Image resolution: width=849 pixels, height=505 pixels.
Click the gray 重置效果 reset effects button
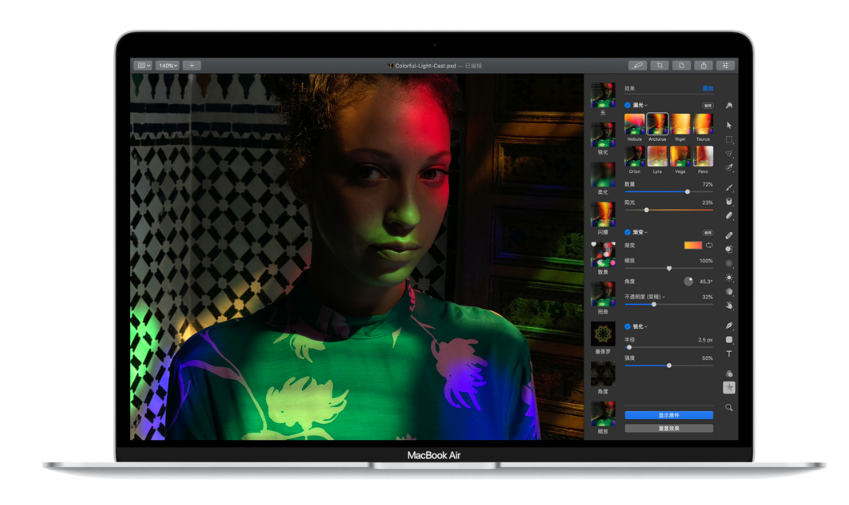tap(669, 428)
